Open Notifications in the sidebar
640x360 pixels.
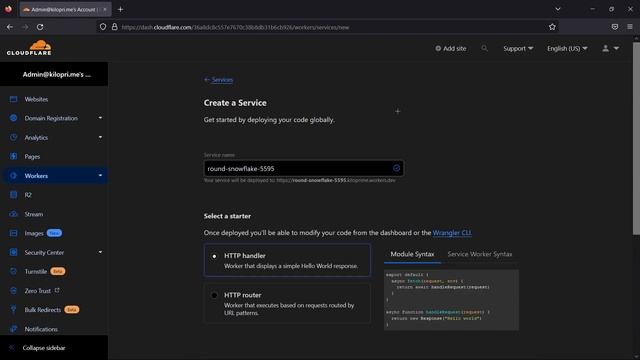[41, 329]
